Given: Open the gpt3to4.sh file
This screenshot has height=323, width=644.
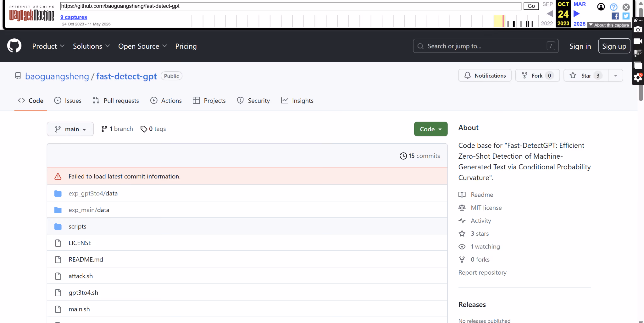Looking at the screenshot, I should (83, 293).
